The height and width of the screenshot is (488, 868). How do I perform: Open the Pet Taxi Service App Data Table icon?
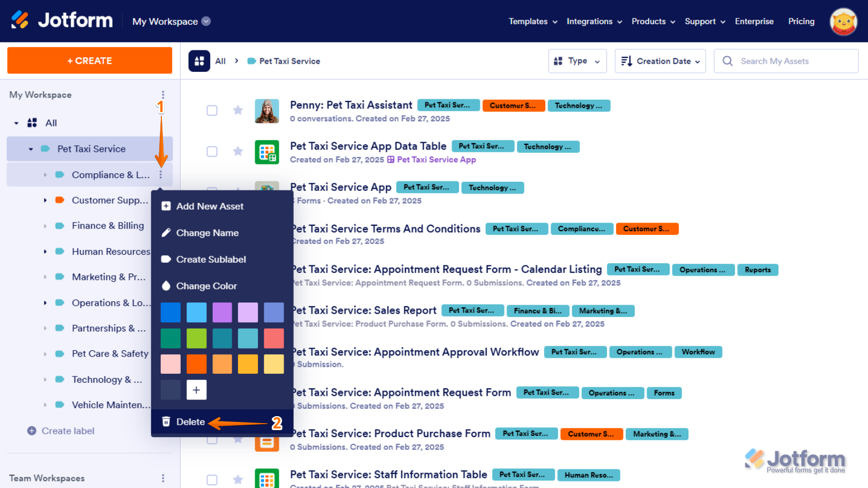(x=266, y=152)
